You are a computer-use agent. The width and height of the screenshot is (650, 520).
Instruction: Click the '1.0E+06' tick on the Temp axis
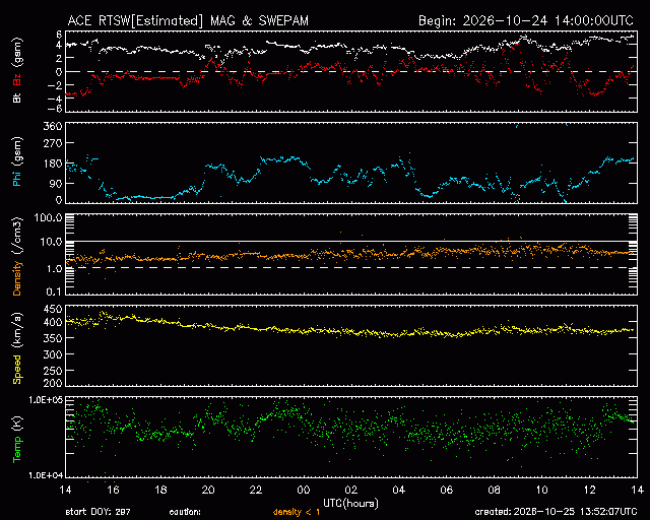46,400
